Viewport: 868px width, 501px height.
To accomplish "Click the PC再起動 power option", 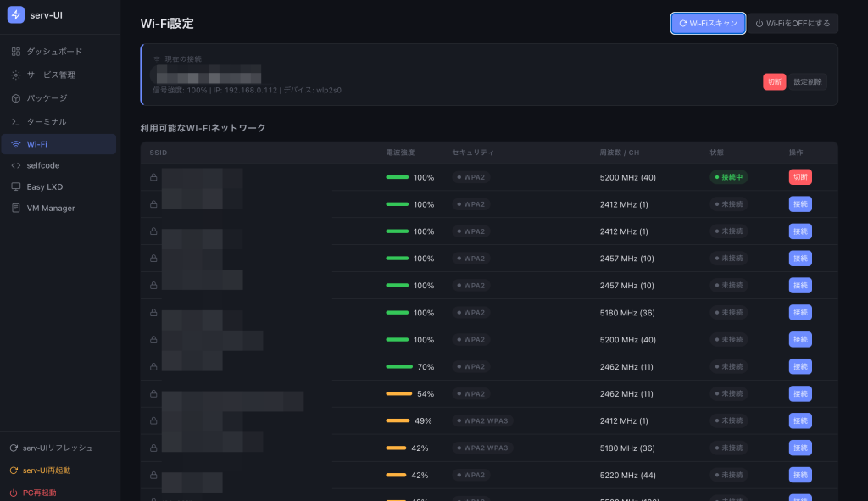I will coord(39,493).
